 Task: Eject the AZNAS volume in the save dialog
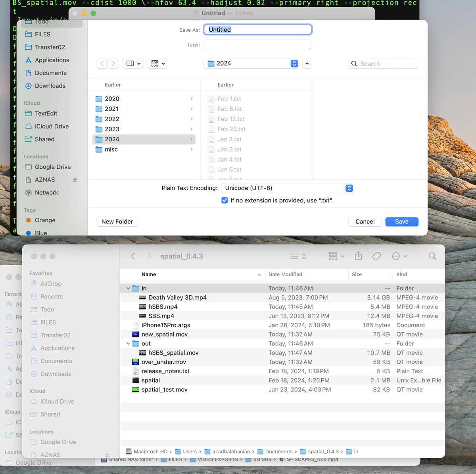(75, 180)
